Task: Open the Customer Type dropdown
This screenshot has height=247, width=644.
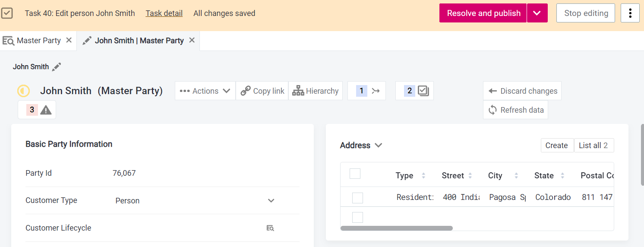Action: pyautogui.click(x=271, y=200)
